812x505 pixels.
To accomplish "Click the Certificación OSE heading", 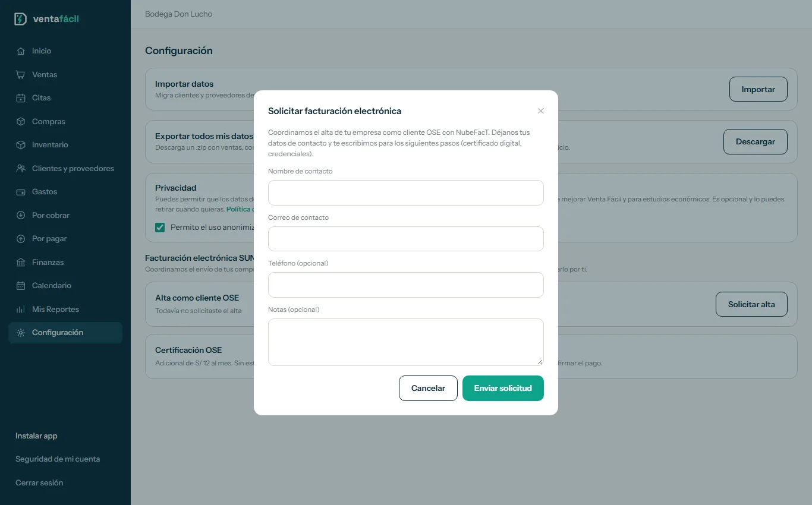I will pos(188,351).
